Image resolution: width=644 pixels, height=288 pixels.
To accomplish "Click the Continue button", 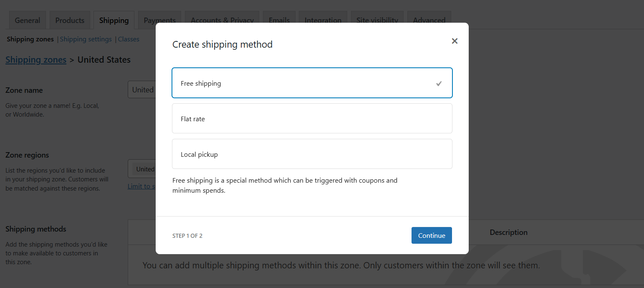I will click(x=432, y=235).
